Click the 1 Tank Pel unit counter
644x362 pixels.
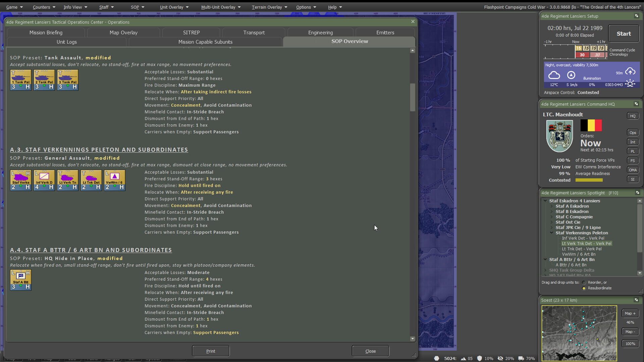coord(20,80)
